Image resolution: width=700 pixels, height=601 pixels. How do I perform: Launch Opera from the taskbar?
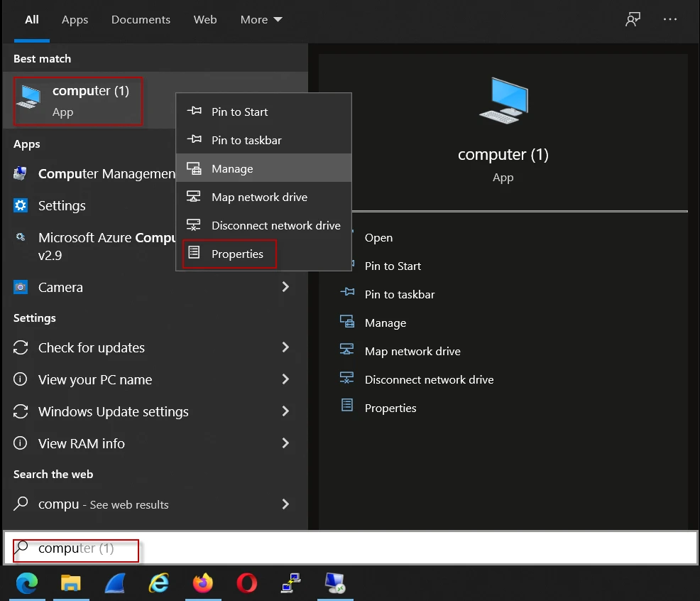[x=247, y=583]
